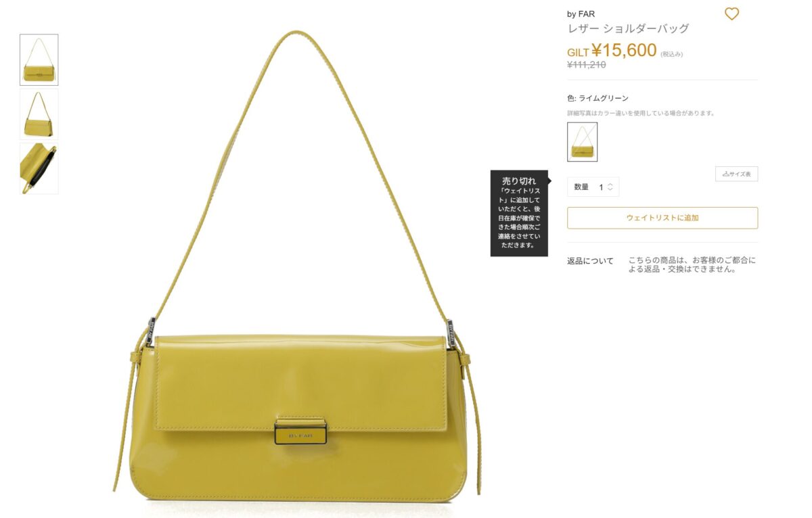Click the 色: ライムグリーン color label

point(597,98)
